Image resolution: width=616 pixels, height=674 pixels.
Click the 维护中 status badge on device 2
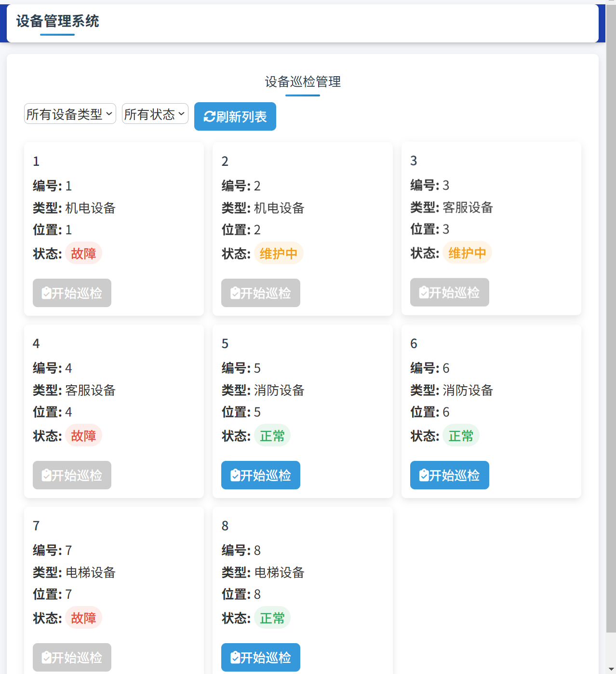[278, 254]
